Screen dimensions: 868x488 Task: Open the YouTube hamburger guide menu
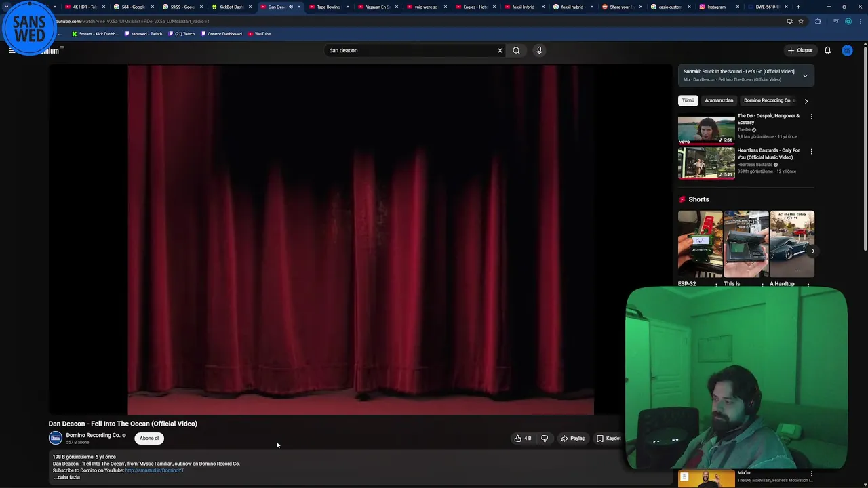(x=12, y=50)
